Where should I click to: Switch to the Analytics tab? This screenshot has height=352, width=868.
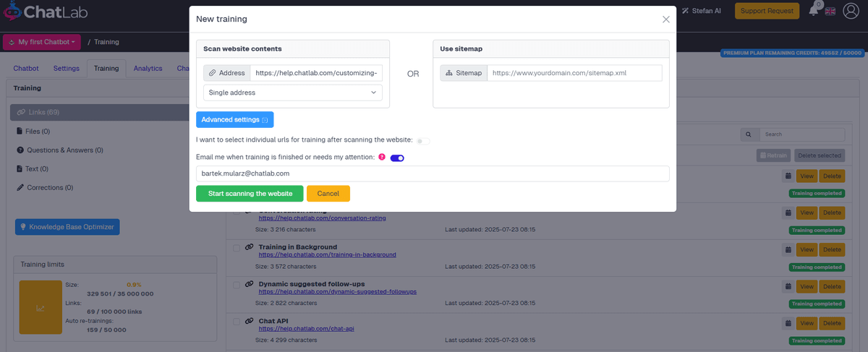(x=148, y=69)
